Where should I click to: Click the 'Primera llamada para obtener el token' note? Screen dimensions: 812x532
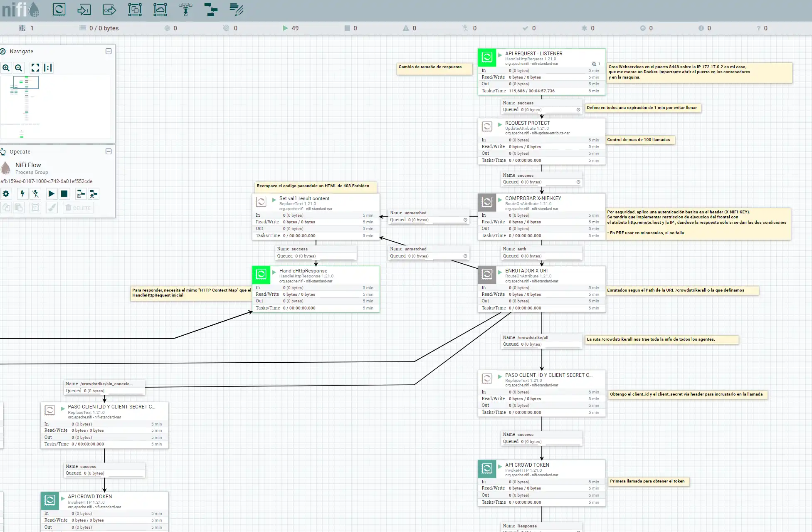tap(649, 481)
